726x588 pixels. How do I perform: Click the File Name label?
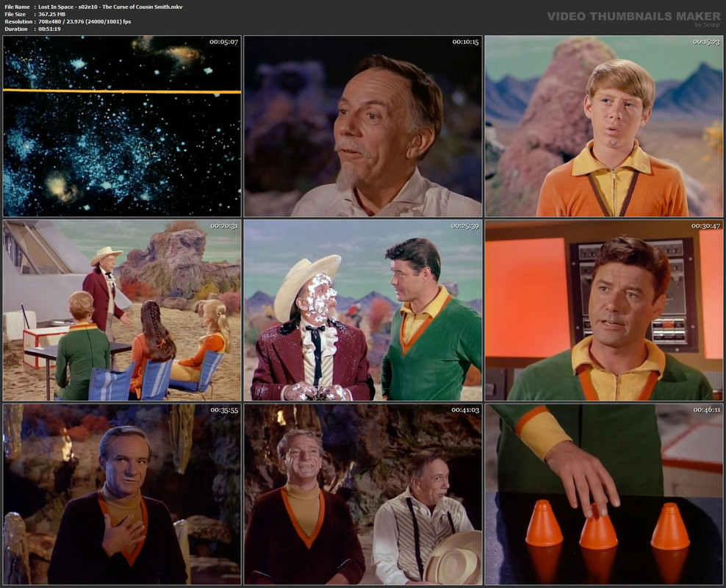tap(17, 7)
